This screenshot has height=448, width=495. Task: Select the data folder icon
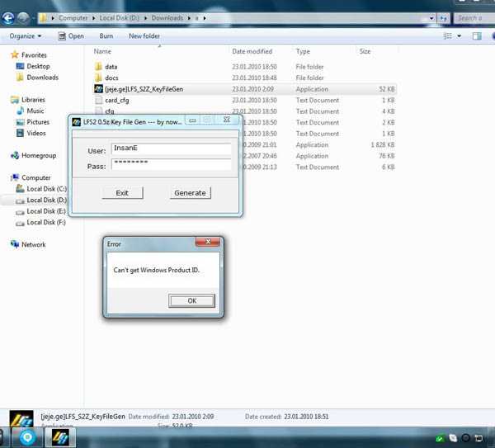pos(98,67)
